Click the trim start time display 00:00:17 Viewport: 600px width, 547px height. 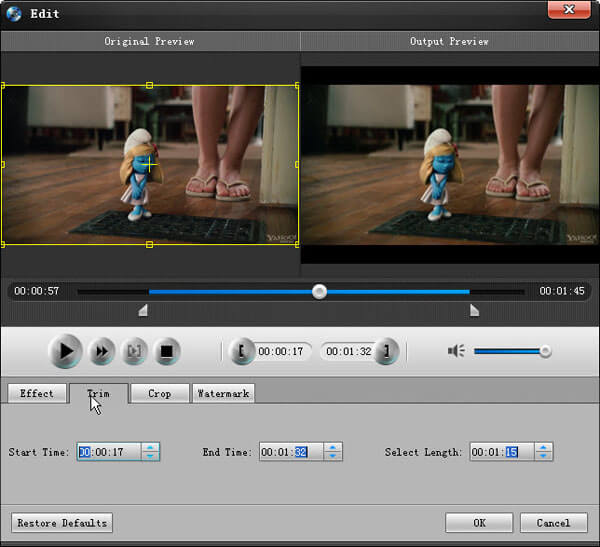coord(280,351)
